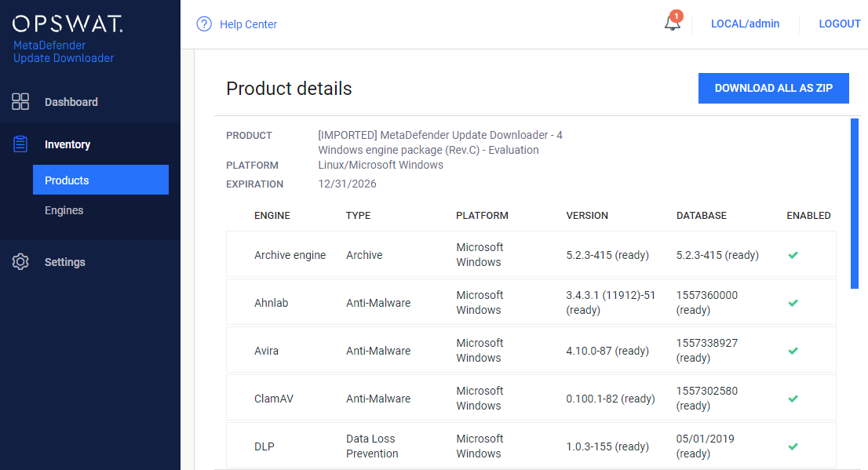Click database value 1557302580 (ready)
This screenshot has width=868, height=470.
pos(707,398)
